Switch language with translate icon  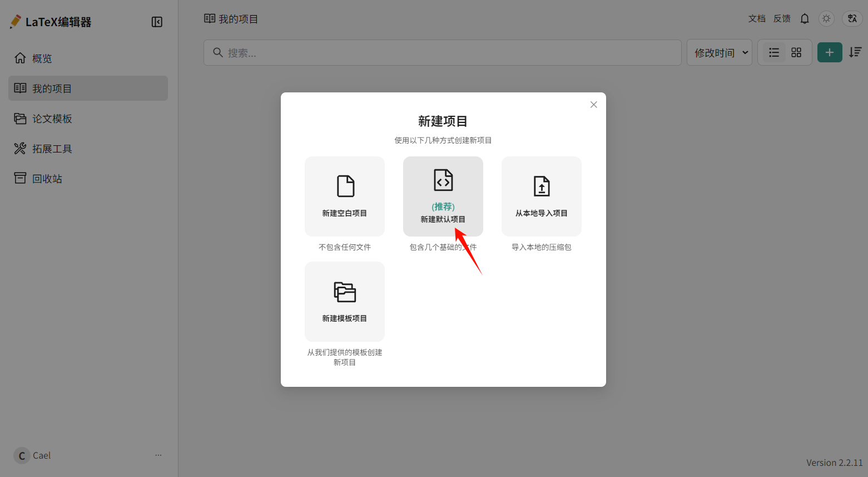pos(852,19)
